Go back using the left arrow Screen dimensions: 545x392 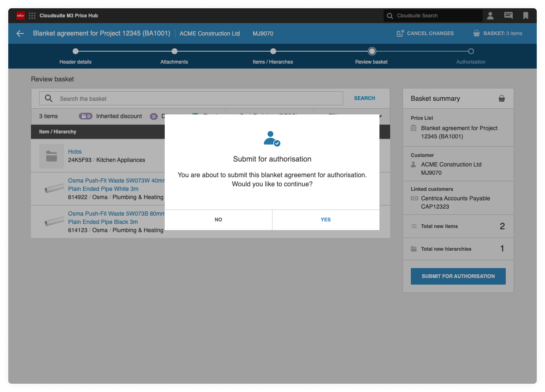tap(20, 33)
